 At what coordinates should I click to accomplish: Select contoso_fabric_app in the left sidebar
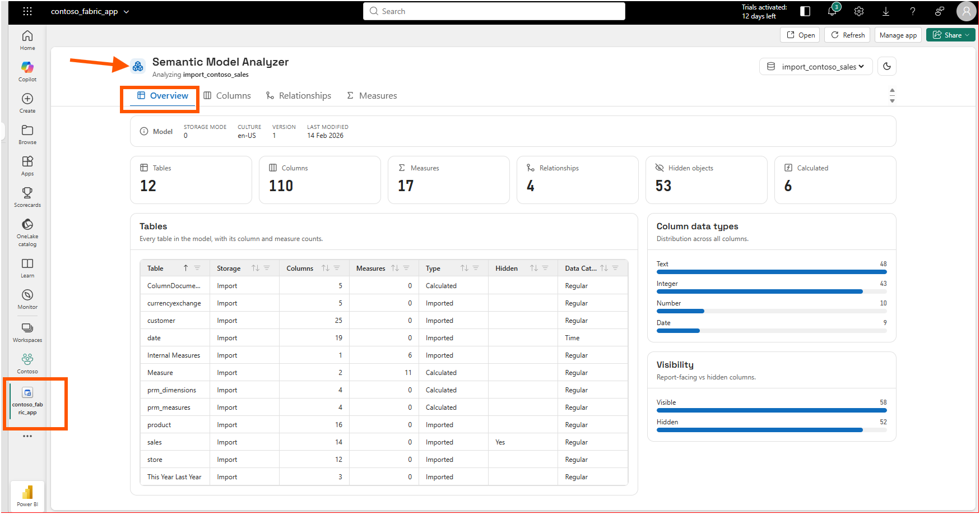tap(27, 400)
